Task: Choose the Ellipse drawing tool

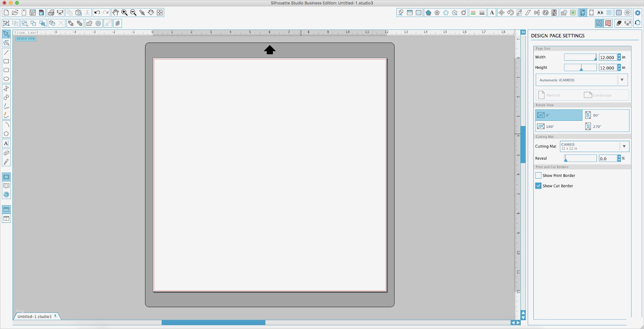Action: pos(6,79)
